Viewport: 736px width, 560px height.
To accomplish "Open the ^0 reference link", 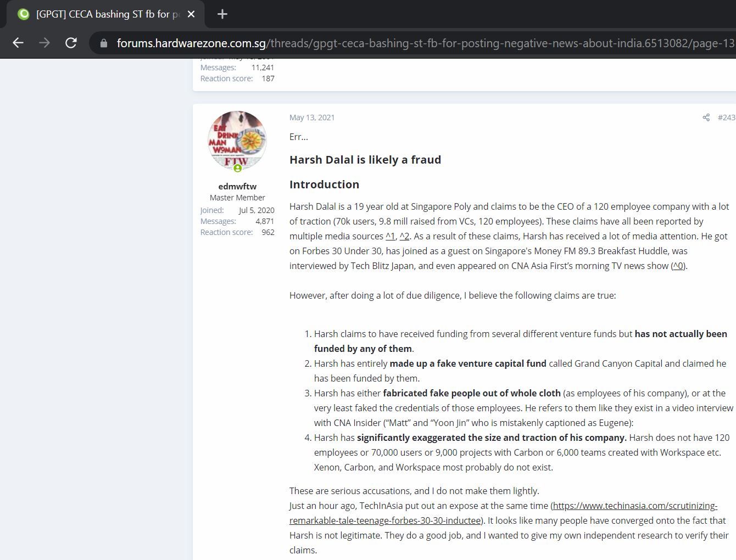I will tap(678, 266).
